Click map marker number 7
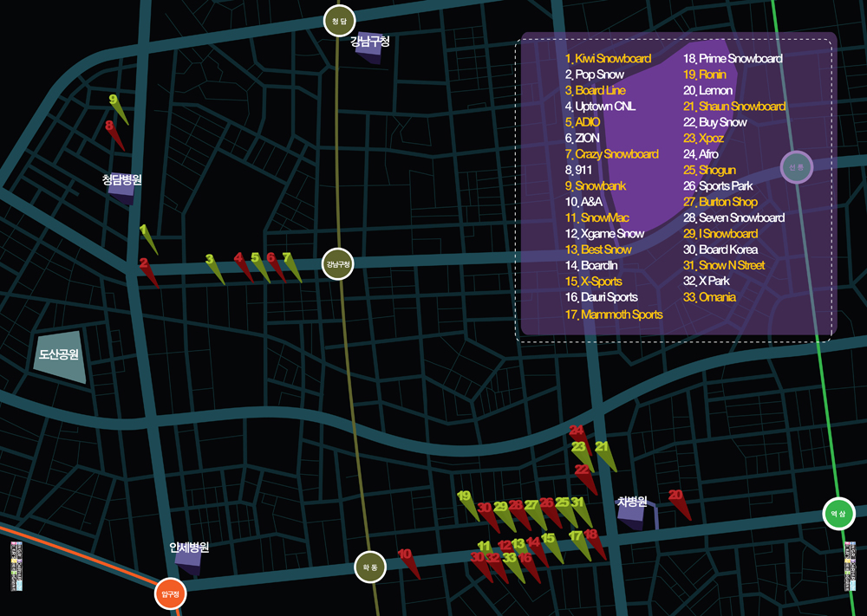The height and width of the screenshot is (616, 867). (292, 268)
